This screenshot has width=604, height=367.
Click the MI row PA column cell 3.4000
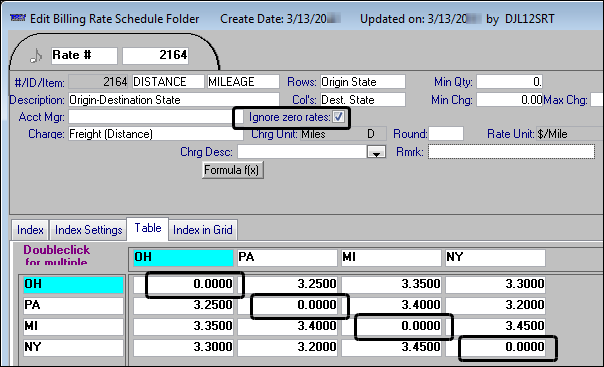(287, 326)
